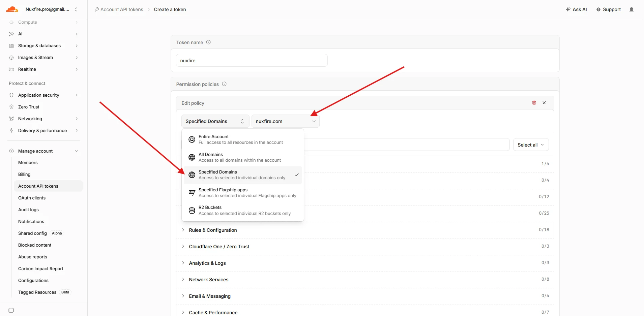Click the Create a token breadcrumb text
The height and width of the screenshot is (316, 644).
pos(170,9)
